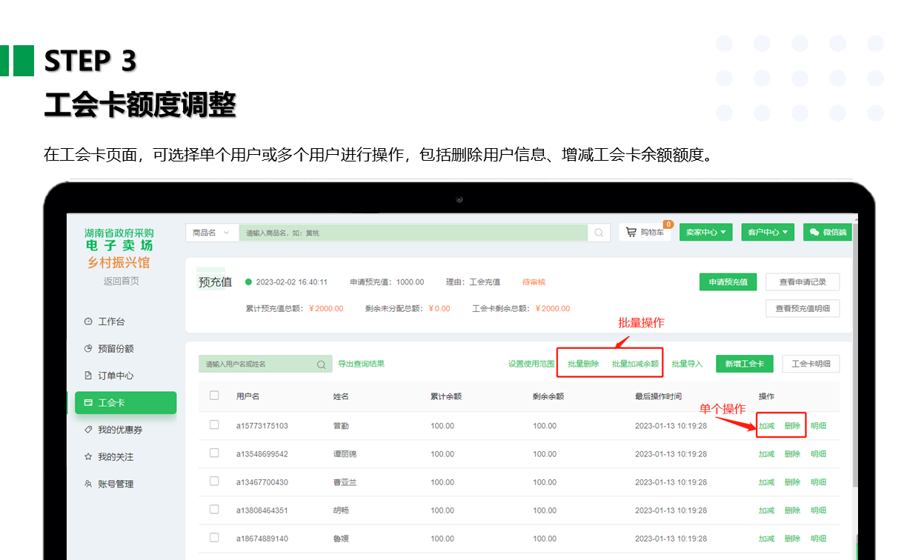Click the 批量加减余额 link

(635, 364)
